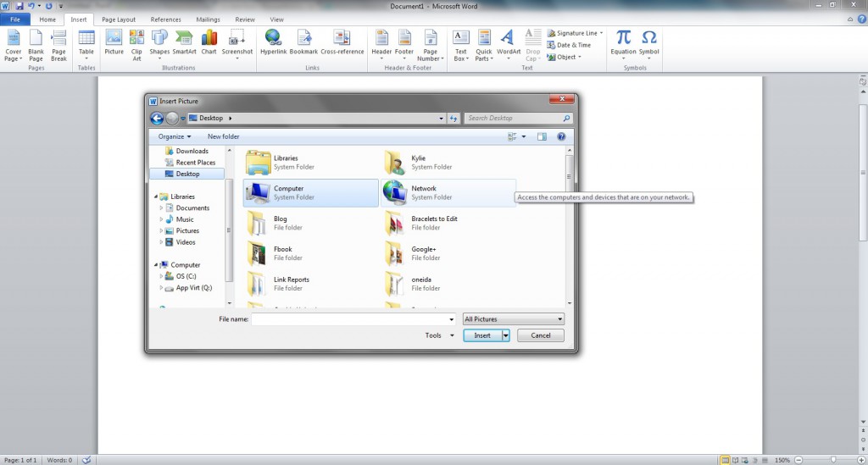Switch to the Review tab

[x=245, y=19]
